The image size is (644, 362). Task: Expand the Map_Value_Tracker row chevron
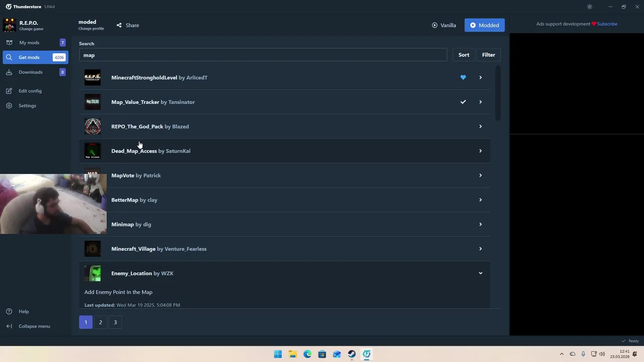[480, 102]
